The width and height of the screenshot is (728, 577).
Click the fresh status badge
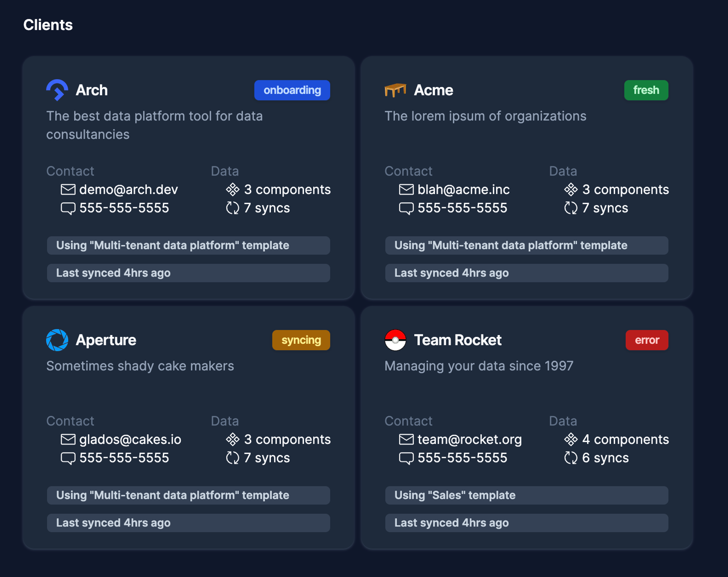646,90
